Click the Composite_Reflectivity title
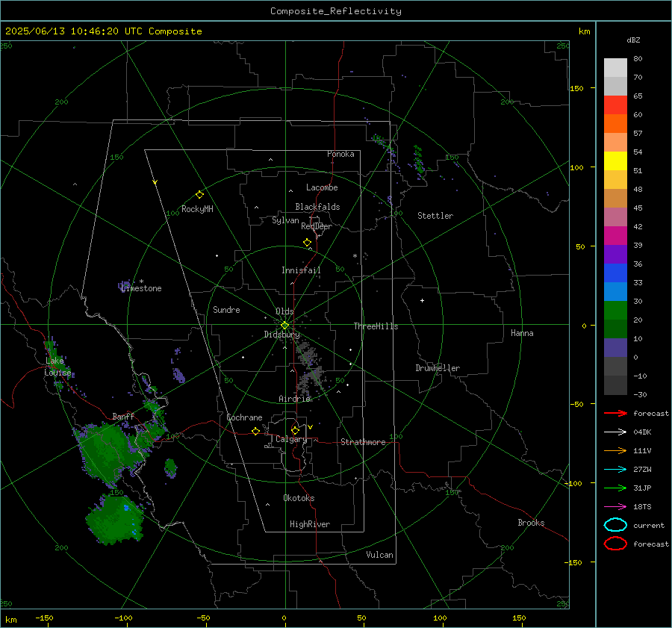Image resolution: width=672 pixels, height=628 pixels. coord(336,11)
